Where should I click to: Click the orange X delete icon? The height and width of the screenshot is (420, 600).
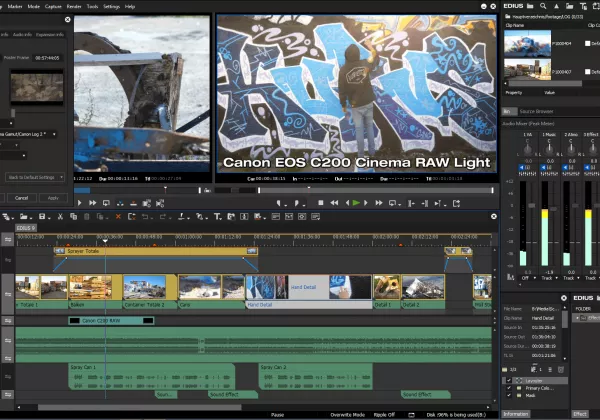pos(118,217)
